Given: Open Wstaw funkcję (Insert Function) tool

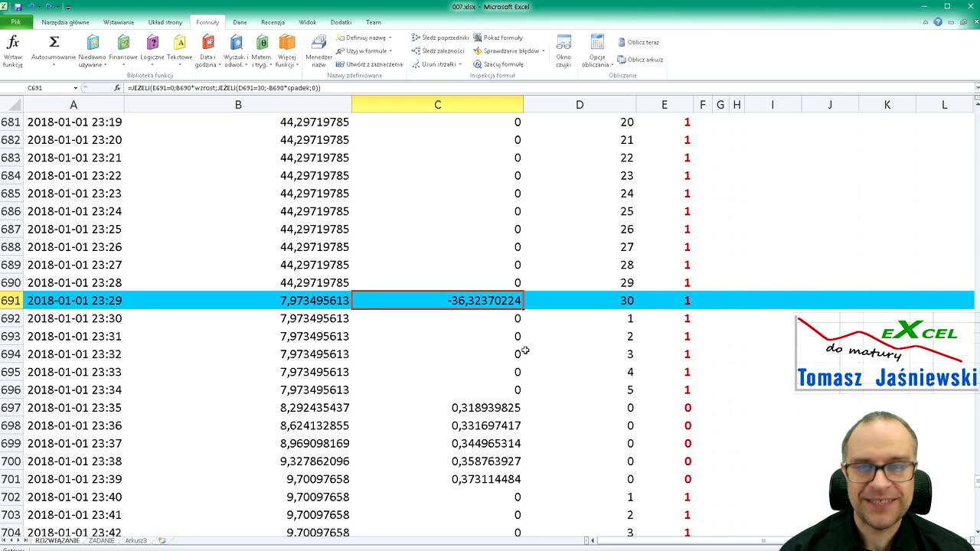Looking at the screenshot, I should [x=13, y=51].
